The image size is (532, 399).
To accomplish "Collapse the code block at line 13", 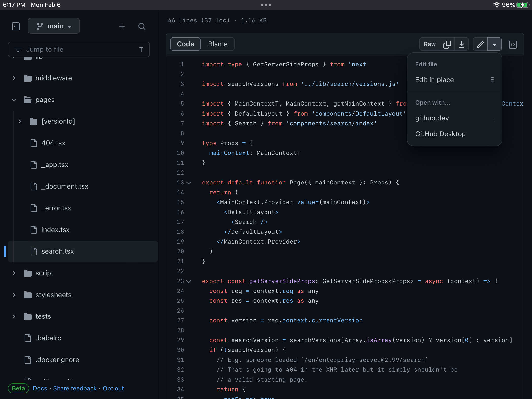I will [189, 183].
